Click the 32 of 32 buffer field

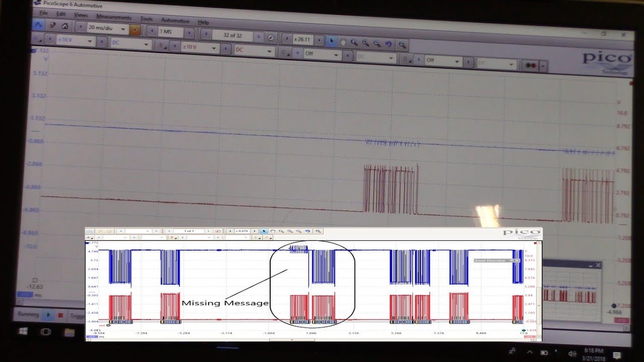pyautogui.click(x=232, y=36)
